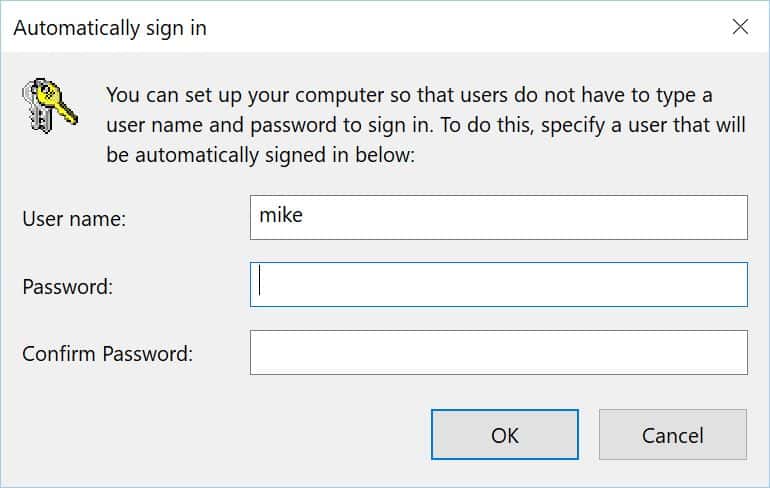
Task: Click the blinking caret in the Password field
Action: coord(260,280)
